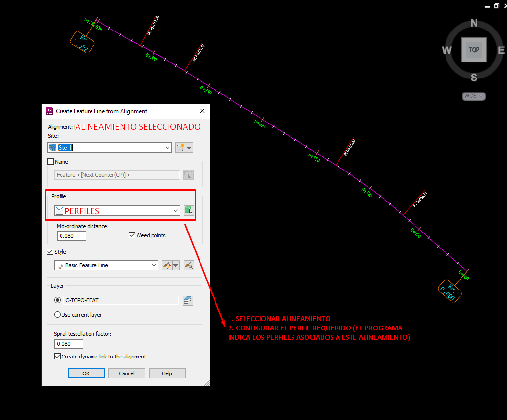Expand the PERFILES profile dropdown
Viewport: 507px width, 420px height.
(x=176, y=210)
